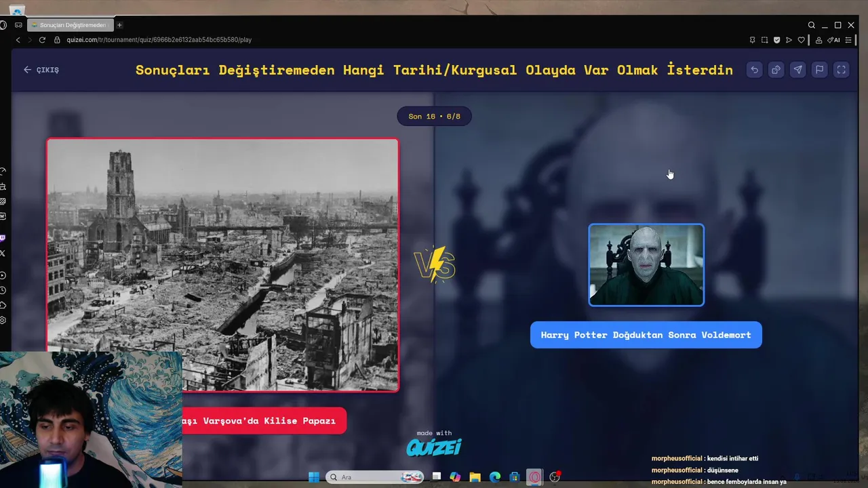Viewport: 868px width, 488px height.
Task: Open Task View on the taskbar
Action: click(x=437, y=477)
